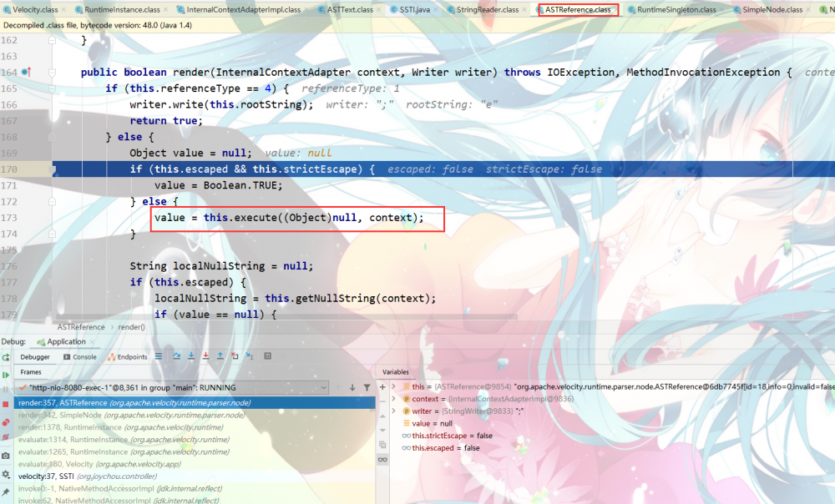Switch to RuntimeInstance.class tab
This screenshot has width=835, height=504.
[121, 9]
